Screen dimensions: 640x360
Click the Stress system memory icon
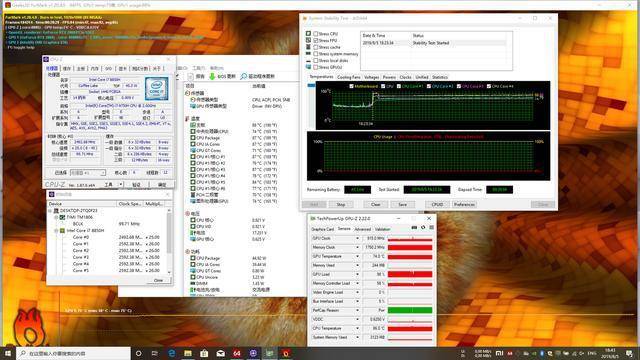[309, 54]
